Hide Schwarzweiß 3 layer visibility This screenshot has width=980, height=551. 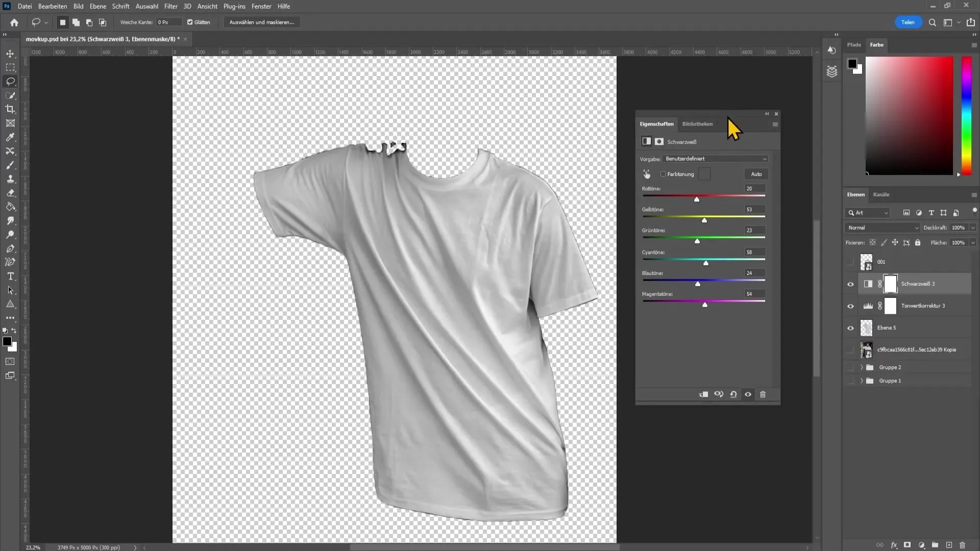coord(850,284)
